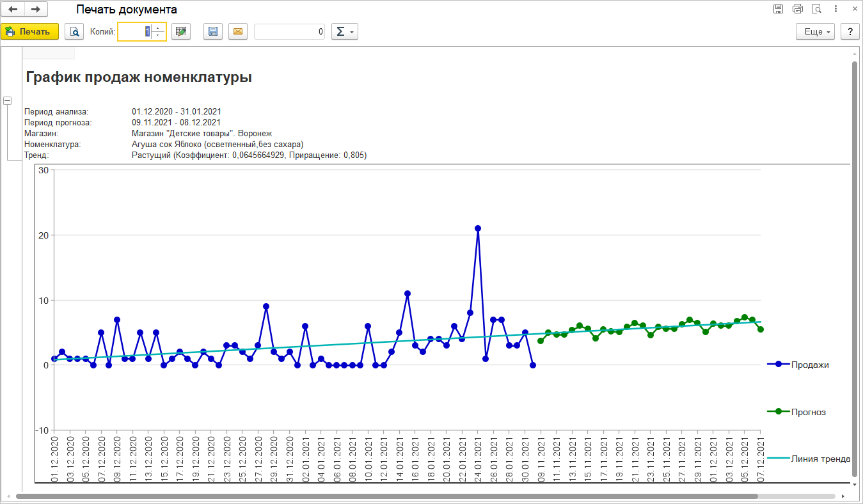Click heading График продаж номенклатуры
This screenshot has width=863, height=504.
[x=139, y=77]
